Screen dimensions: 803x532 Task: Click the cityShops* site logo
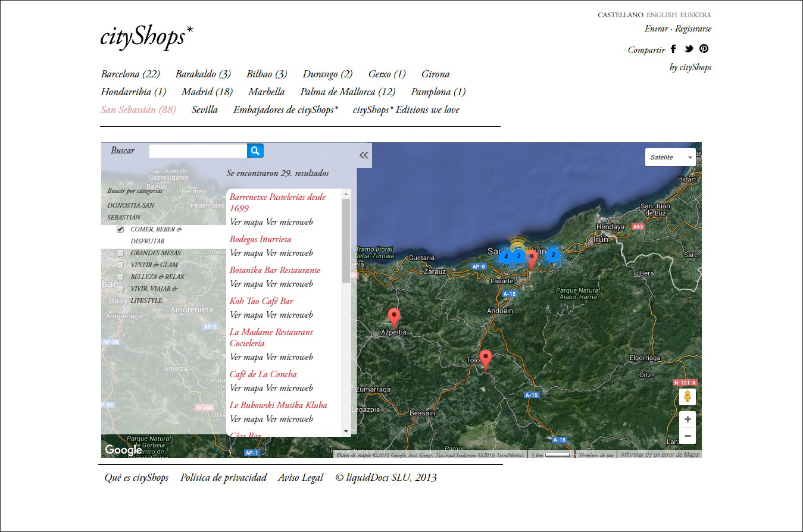coord(146,37)
